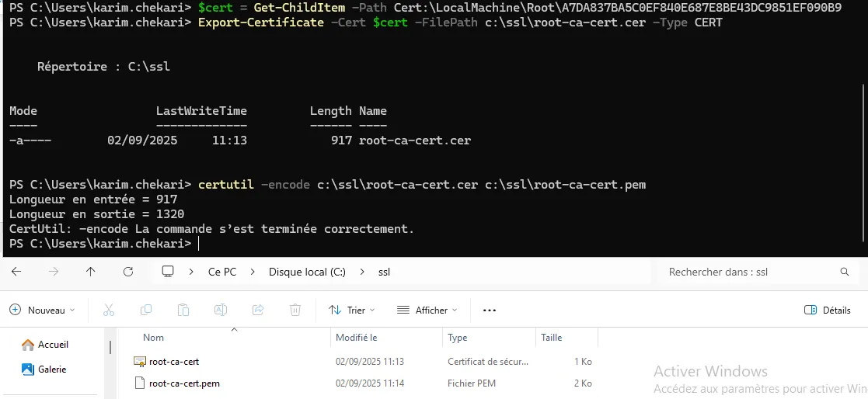Open the Nouveau dropdown menu
The image size is (868, 399).
point(43,310)
